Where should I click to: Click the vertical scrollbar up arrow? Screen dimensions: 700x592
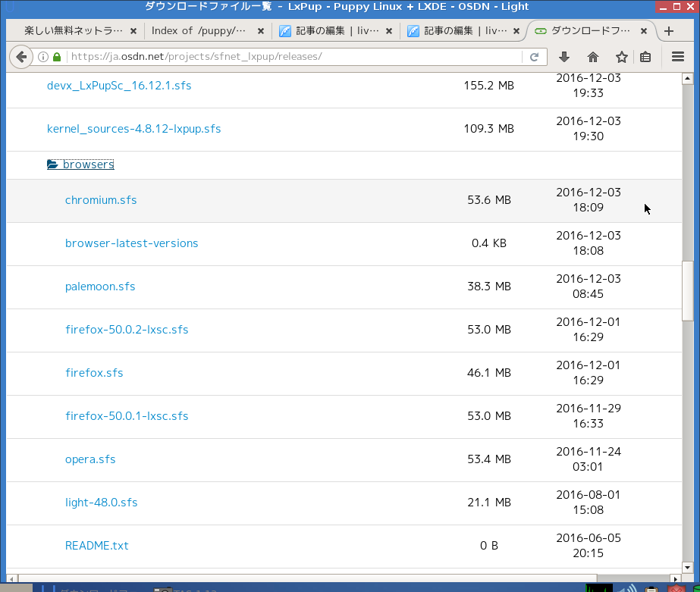click(x=688, y=79)
